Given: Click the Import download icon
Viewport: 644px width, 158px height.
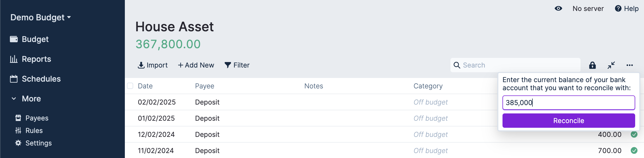Looking at the screenshot, I should coord(141,65).
